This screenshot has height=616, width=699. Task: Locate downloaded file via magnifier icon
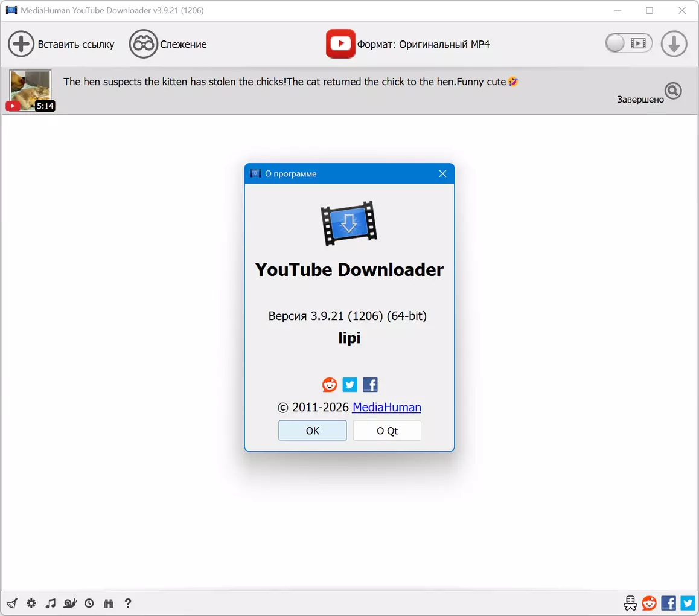click(673, 91)
